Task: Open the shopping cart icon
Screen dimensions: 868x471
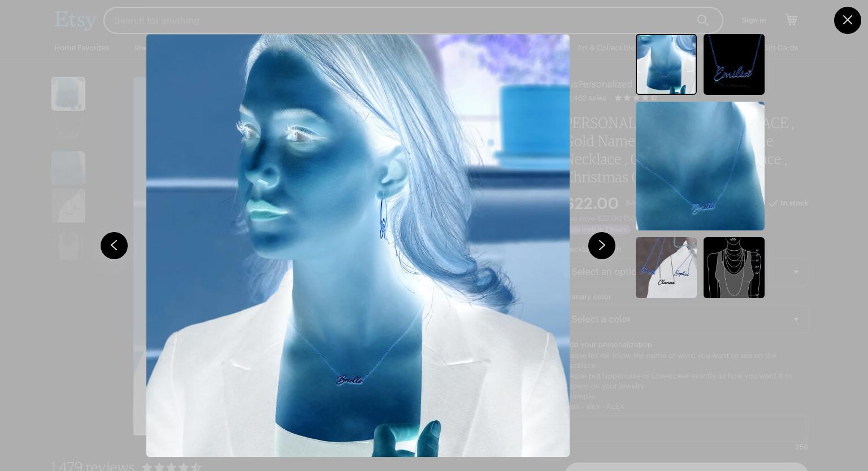Action: [x=791, y=20]
